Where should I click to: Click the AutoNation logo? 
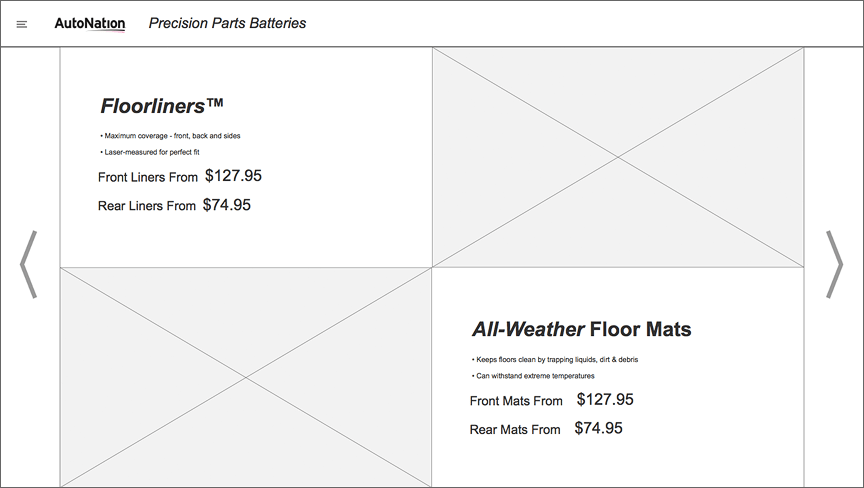pyautogui.click(x=90, y=24)
